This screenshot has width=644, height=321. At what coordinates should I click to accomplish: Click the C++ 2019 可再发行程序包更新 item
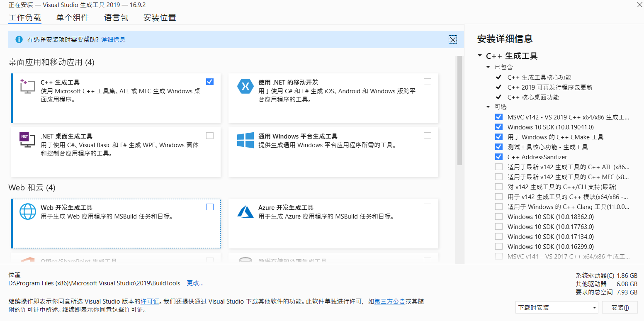coord(550,87)
